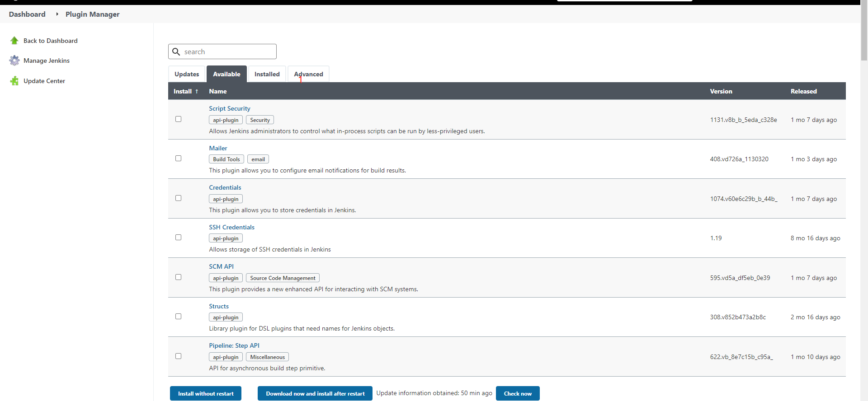Click api-plugin tag under SSH Credentials
The width and height of the screenshot is (868, 401).
(x=226, y=238)
